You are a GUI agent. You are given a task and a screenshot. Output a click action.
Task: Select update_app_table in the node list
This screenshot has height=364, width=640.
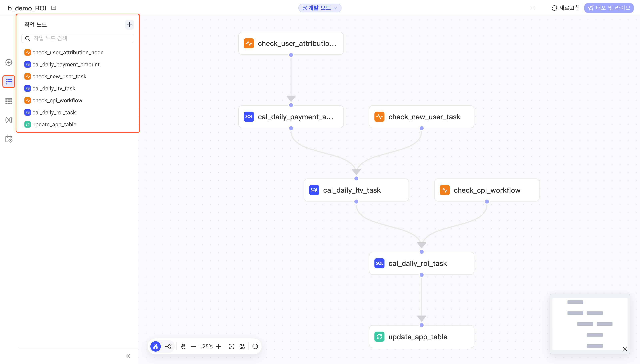[78, 124]
